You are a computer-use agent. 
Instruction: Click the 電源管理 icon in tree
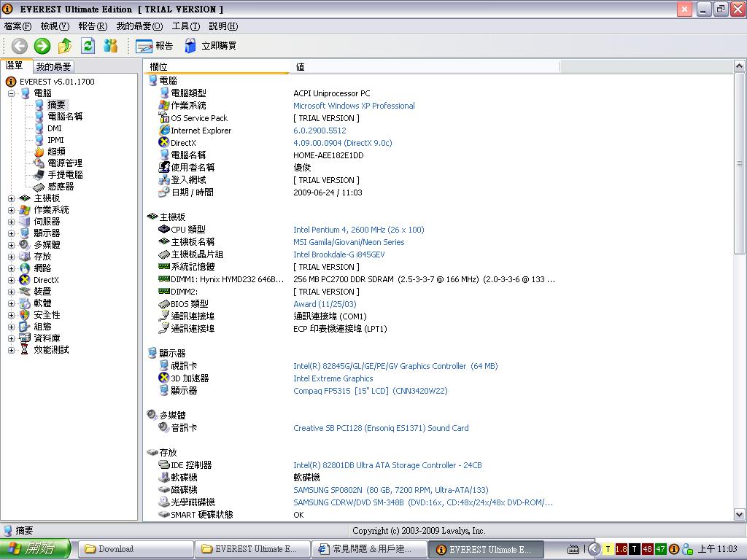[x=39, y=163]
